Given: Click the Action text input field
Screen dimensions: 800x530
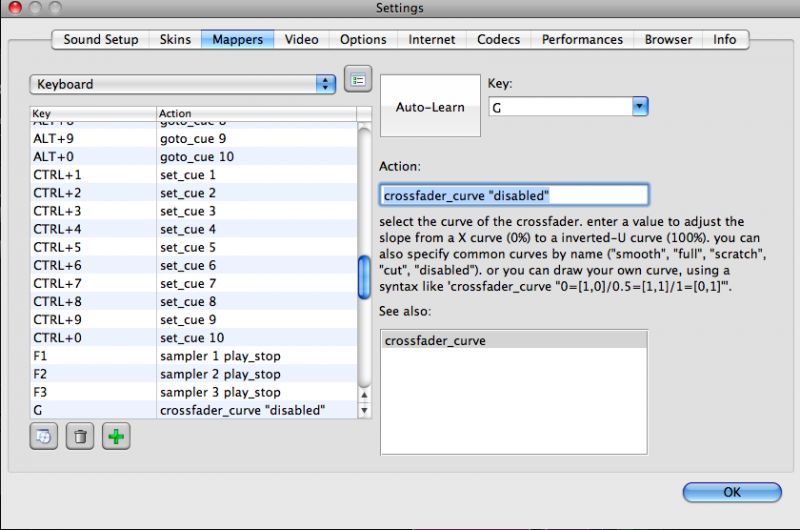Looking at the screenshot, I should pos(514,195).
